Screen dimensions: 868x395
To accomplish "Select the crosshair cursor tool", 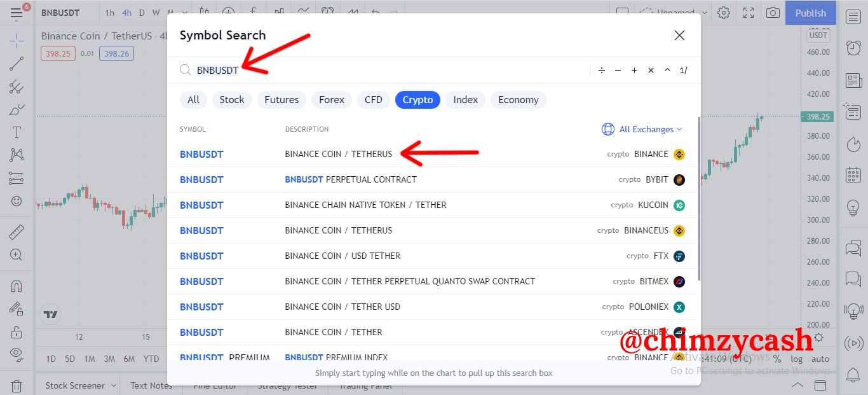I will [x=17, y=41].
